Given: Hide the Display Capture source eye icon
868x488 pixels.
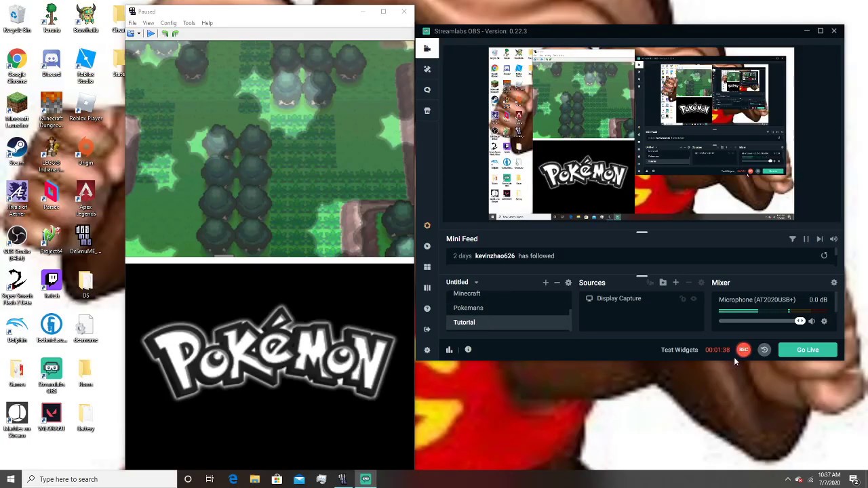Looking at the screenshot, I should pyautogui.click(x=693, y=298).
